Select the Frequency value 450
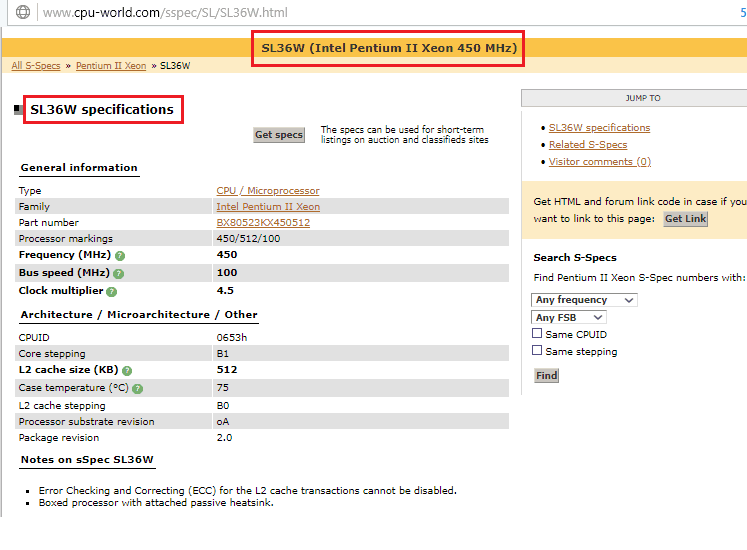Screen dimensions: 747x550 point(227,255)
